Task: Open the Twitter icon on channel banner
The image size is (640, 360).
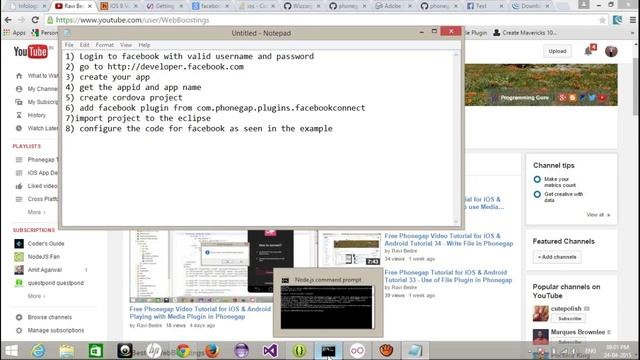Action: pos(592,98)
